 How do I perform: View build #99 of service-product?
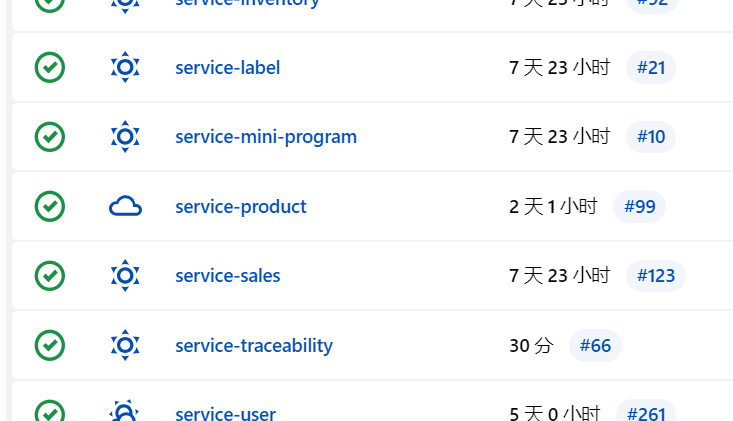point(639,207)
